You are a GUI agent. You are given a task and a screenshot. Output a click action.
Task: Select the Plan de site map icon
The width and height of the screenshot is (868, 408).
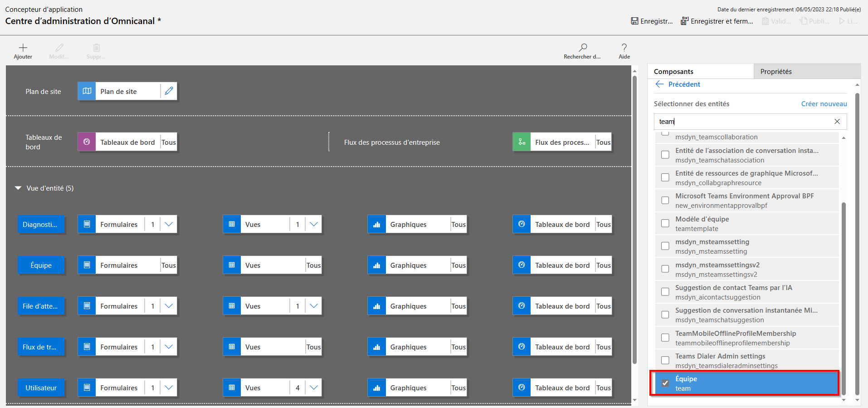coord(87,91)
